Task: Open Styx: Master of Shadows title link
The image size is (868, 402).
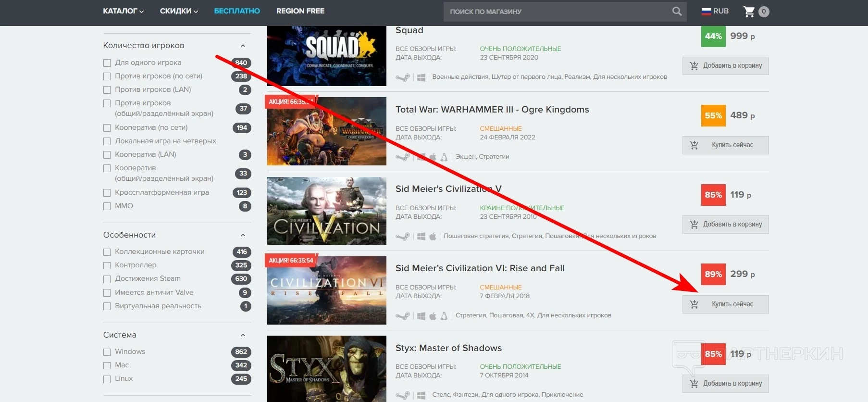Action: (x=448, y=348)
